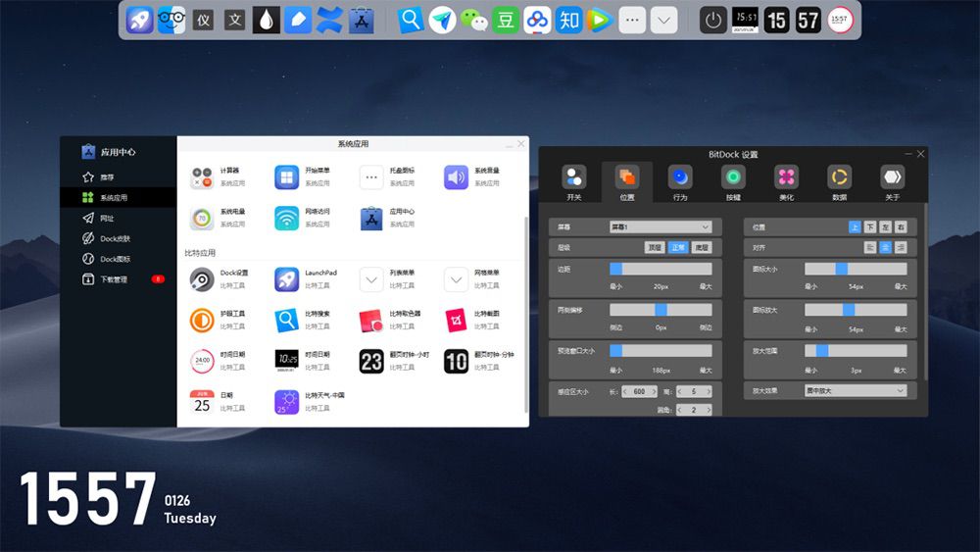This screenshot has height=552, width=980.
Task: Open the 放大效果 magnify effect dropdown
Action: (856, 390)
